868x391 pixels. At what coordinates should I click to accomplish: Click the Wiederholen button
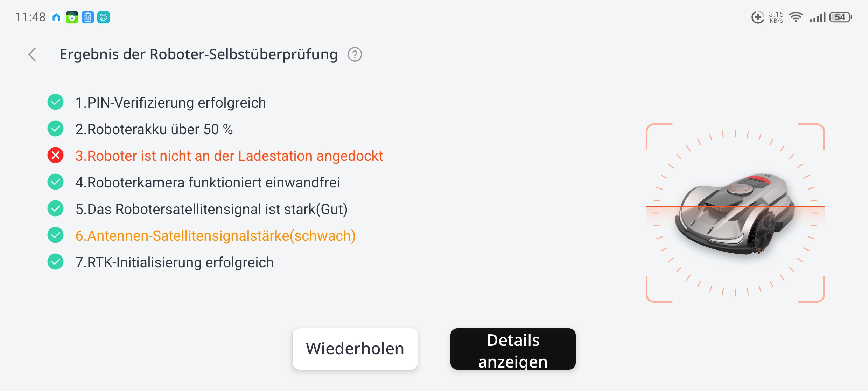click(x=355, y=349)
